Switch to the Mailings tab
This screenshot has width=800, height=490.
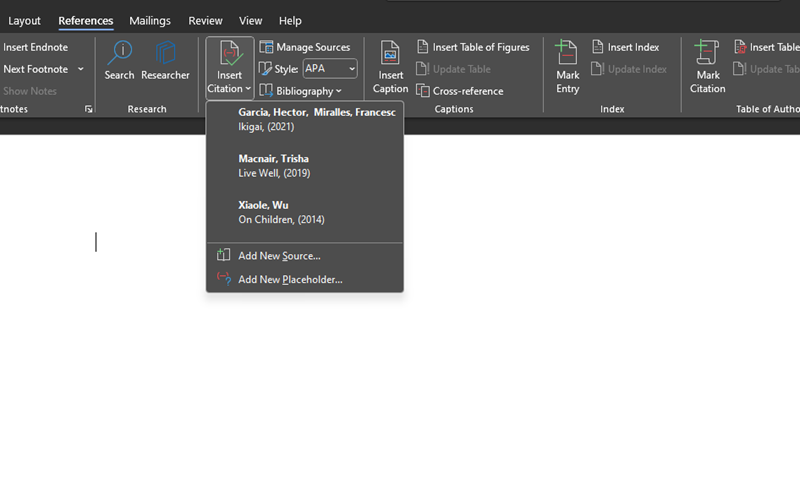click(x=150, y=21)
